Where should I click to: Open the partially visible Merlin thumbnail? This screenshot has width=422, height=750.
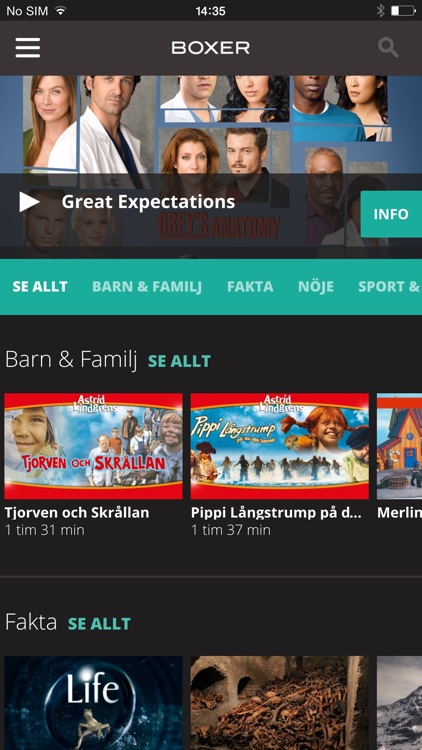tap(400, 446)
